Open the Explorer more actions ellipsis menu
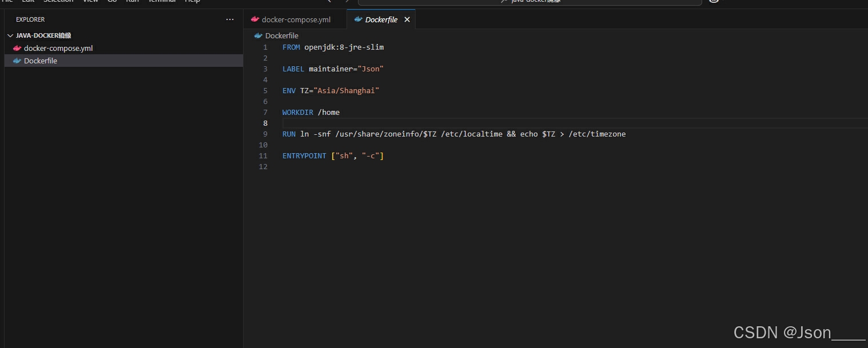This screenshot has width=868, height=348. pos(230,19)
